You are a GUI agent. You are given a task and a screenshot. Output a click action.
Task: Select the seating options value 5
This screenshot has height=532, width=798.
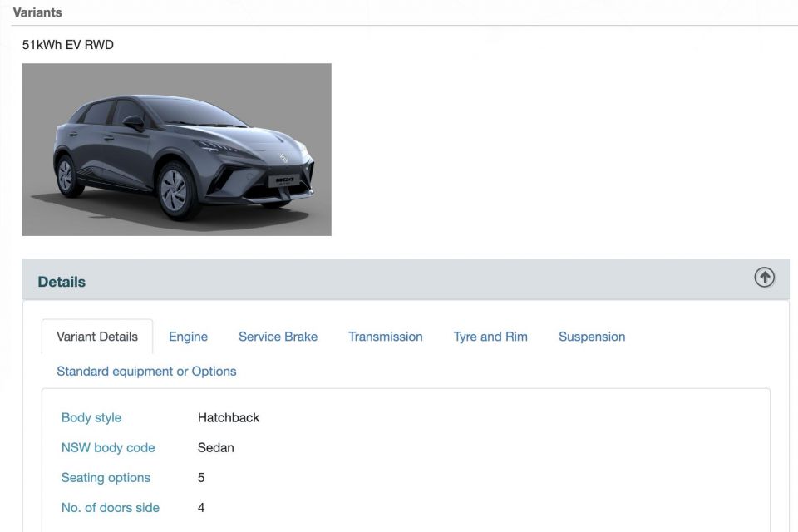click(201, 477)
